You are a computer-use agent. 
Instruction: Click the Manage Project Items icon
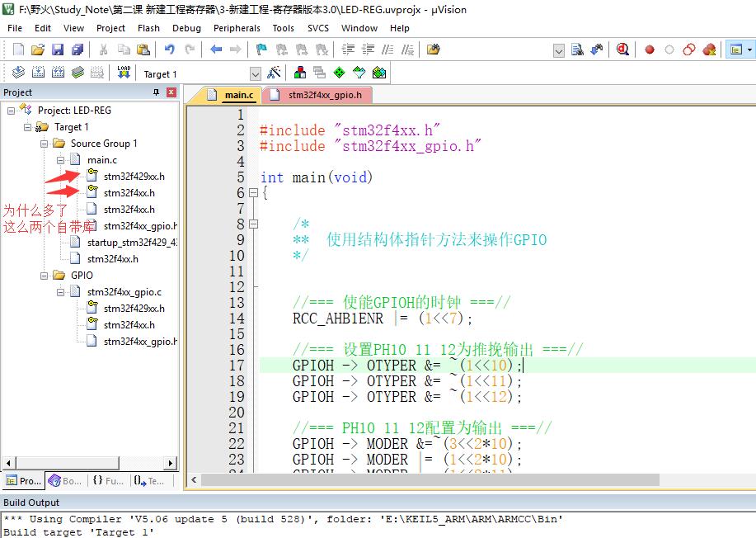[x=299, y=73]
